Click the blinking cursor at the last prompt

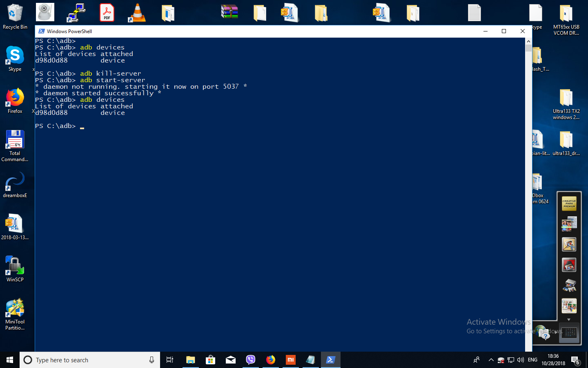(82, 128)
